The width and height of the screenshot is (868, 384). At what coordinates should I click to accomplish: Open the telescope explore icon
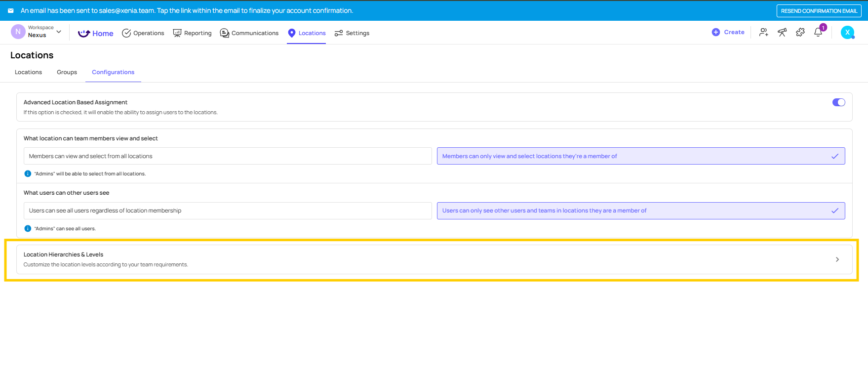pyautogui.click(x=782, y=33)
